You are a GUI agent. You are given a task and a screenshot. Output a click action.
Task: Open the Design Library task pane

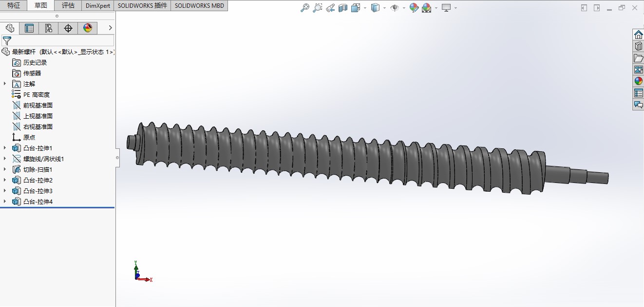(x=638, y=46)
